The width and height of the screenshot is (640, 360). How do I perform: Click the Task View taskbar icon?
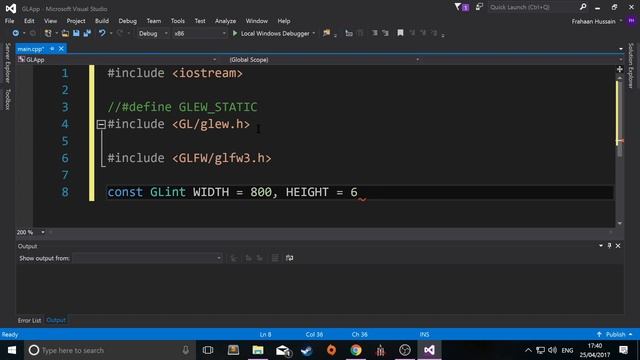click(208, 350)
